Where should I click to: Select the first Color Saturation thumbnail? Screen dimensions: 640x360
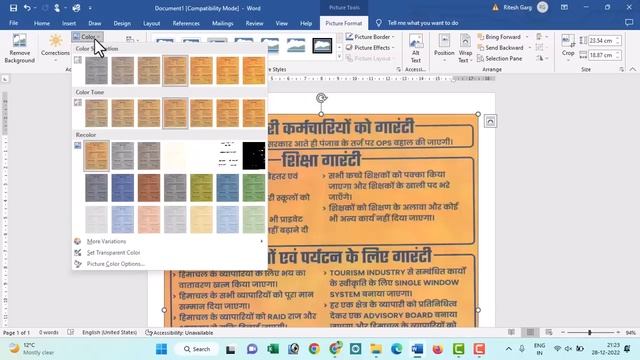click(96, 71)
